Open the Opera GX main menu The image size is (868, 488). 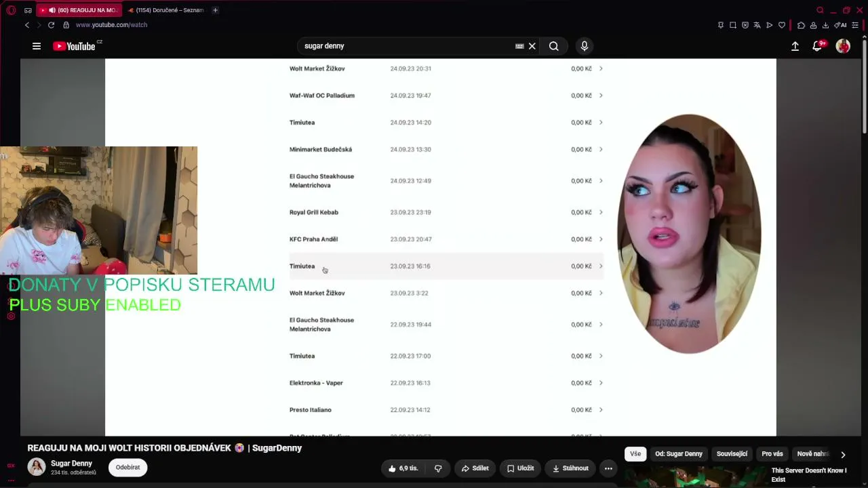(x=11, y=10)
